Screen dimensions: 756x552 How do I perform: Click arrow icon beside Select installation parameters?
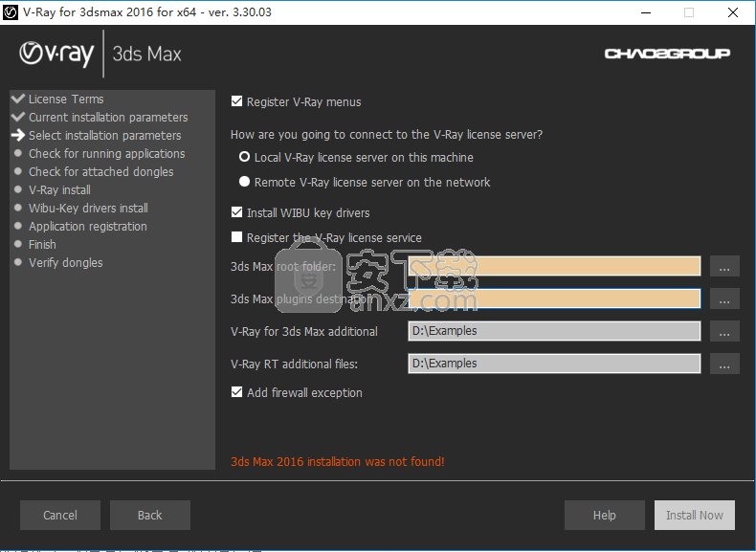coord(18,135)
